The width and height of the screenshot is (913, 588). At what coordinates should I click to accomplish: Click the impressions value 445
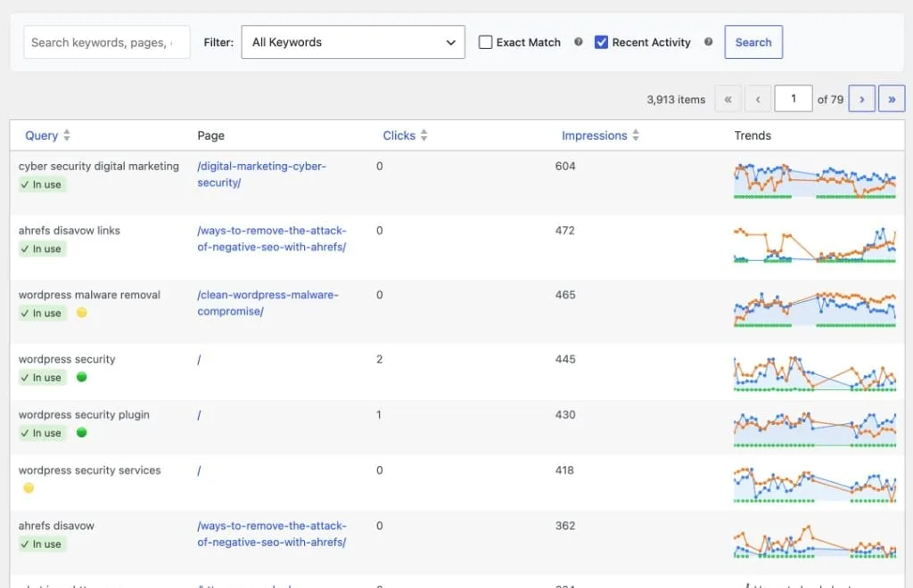(x=565, y=359)
